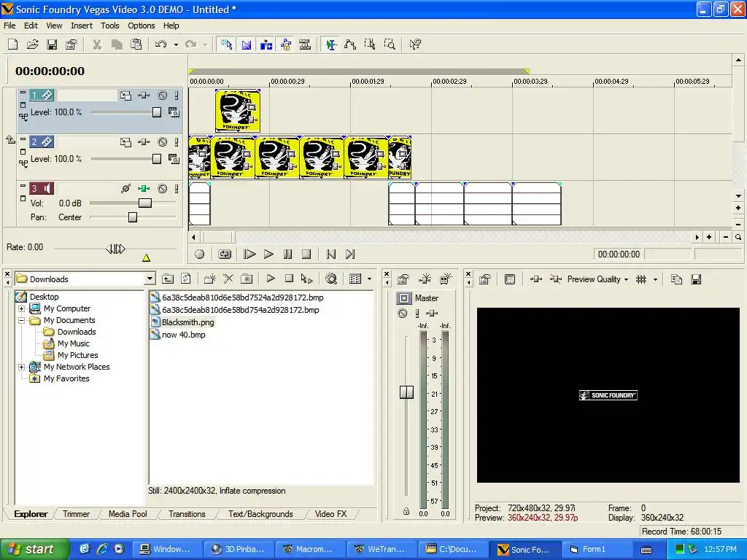
Task: Open the Downloads folder path dropdown
Action: pos(150,279)
